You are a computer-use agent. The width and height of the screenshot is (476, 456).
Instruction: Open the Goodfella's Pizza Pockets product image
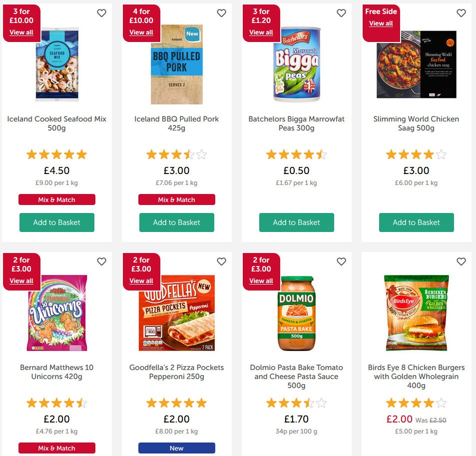(x=177, y=313)
